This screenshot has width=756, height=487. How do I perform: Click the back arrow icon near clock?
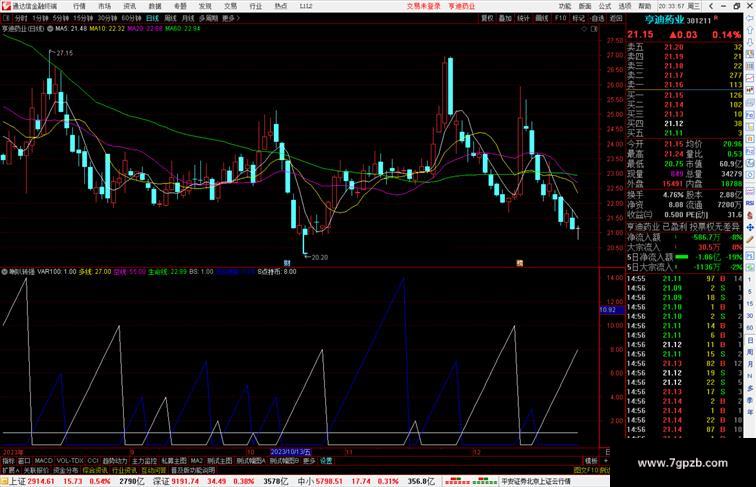tap(711, 6)
